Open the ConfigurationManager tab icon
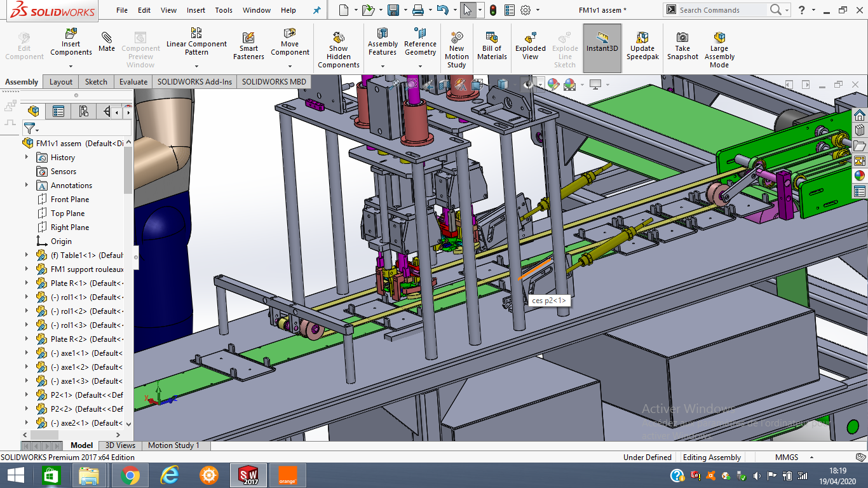 click(x=83, y=112)
